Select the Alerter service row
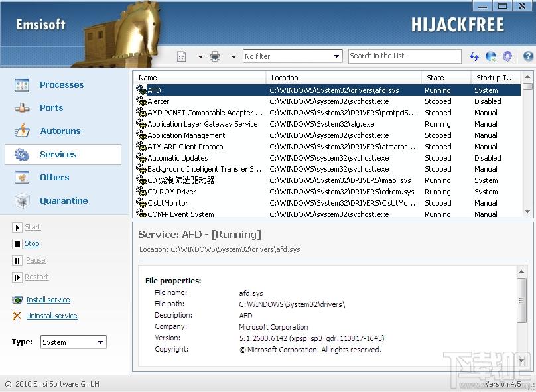 tap(327, 101)
